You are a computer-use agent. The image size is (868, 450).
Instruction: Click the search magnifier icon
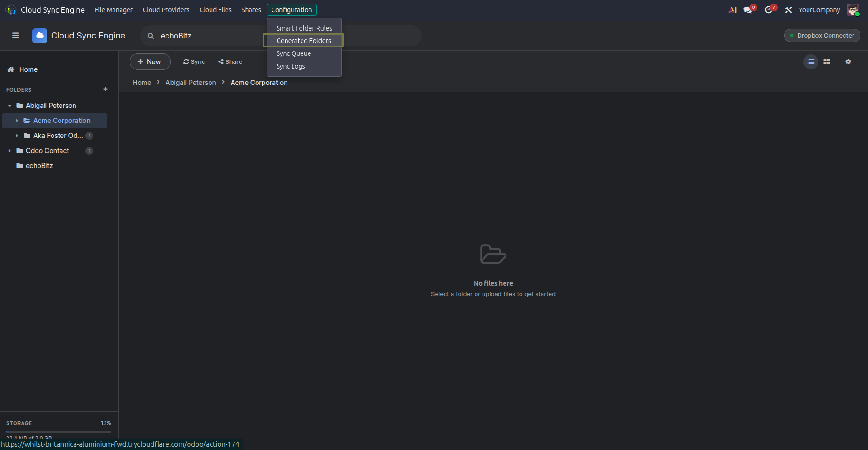151,36
